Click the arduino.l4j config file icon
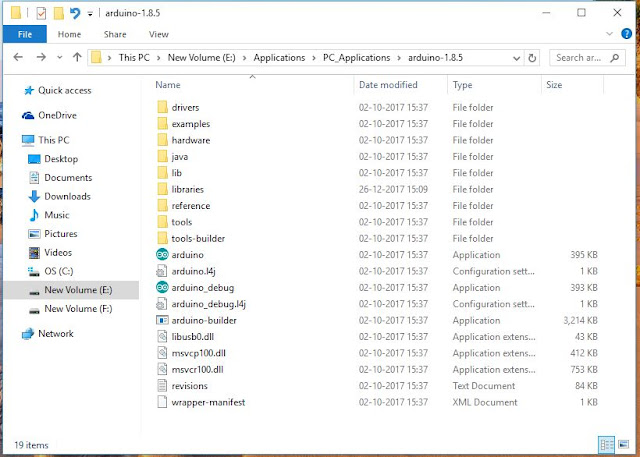Screen dimensions: 640x457 162,271
